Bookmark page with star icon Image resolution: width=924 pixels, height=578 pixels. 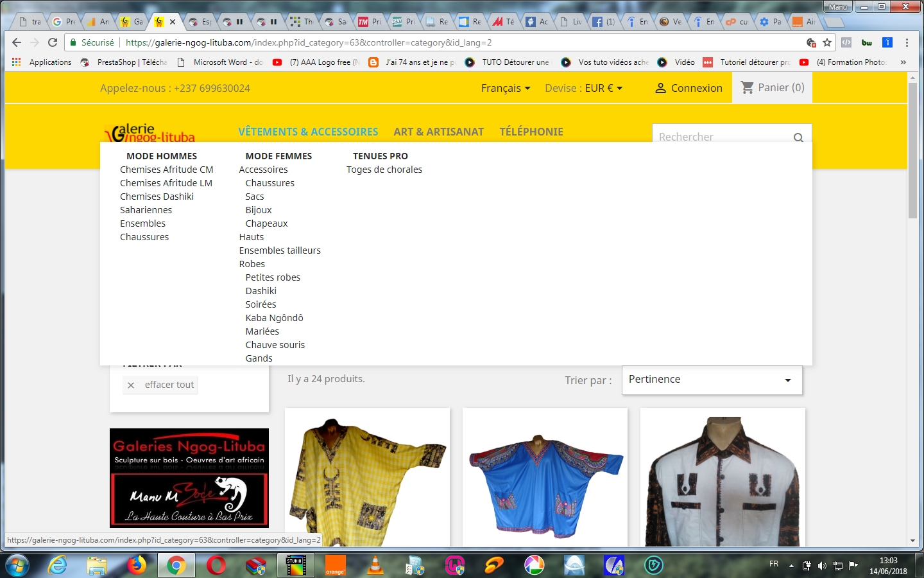coord(827,42)
